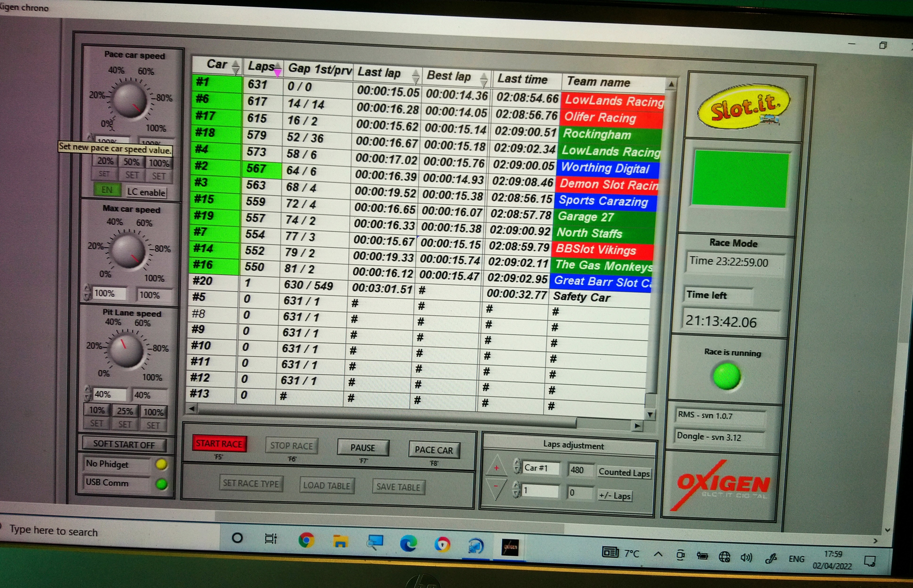Sort by the Laps column arrows
The image size is (913, 588).
click(x=278, y=69)
